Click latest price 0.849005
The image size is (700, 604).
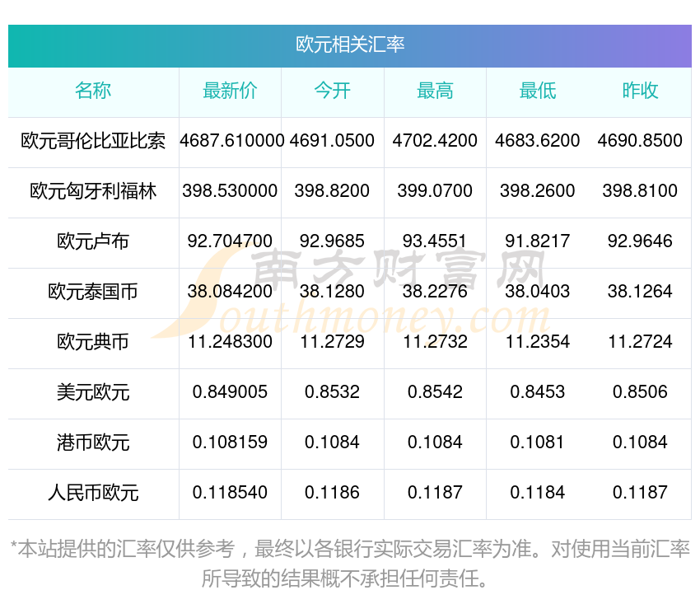[x=230, y=392]
